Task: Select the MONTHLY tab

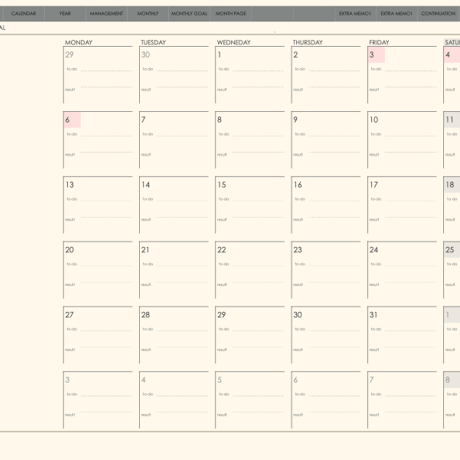Action: [x=148, y=14]
